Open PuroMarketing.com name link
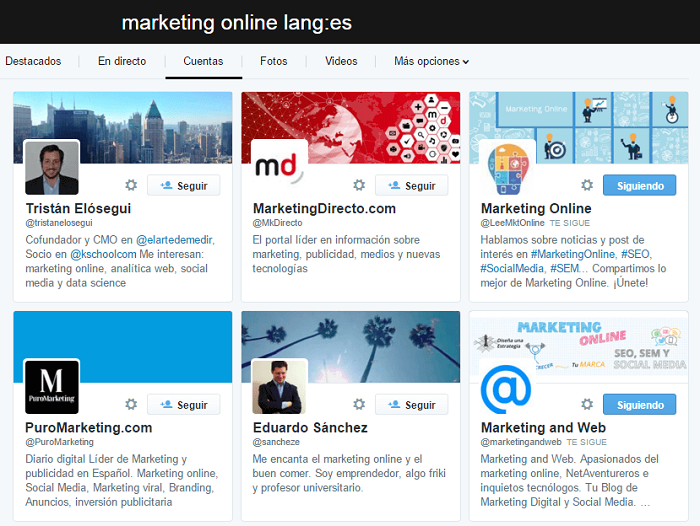Viewport: 700px width, 526px height. pos(88,428)
